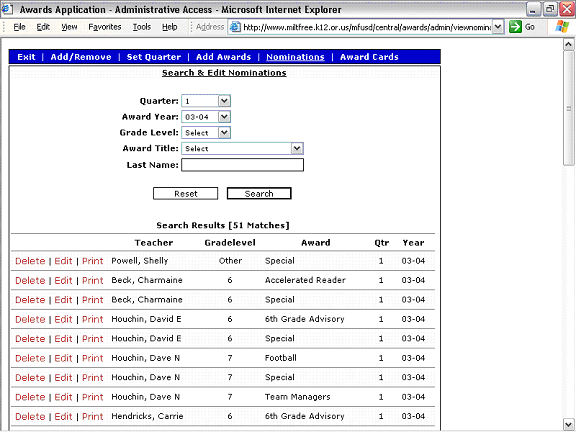Print the Houchin Football nomination
The width and height of the screenshot is (576, 432).
pyautogui.click(x=93, y=358)
